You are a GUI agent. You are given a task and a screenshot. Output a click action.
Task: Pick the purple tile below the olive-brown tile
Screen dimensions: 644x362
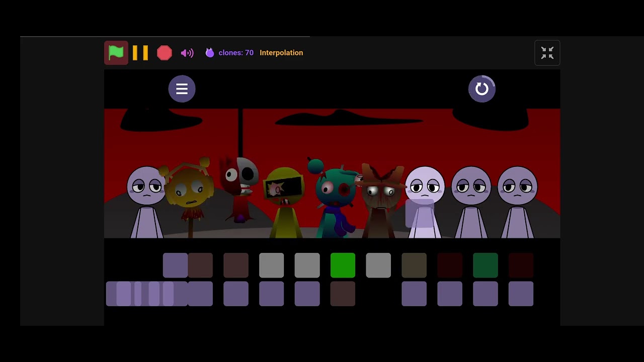pyautogui.click(x=414, y=294)
